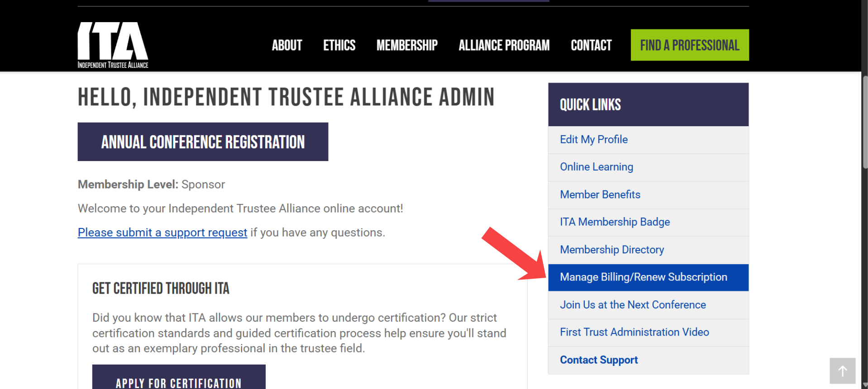Go to Alliance Program page

[504, 45]
